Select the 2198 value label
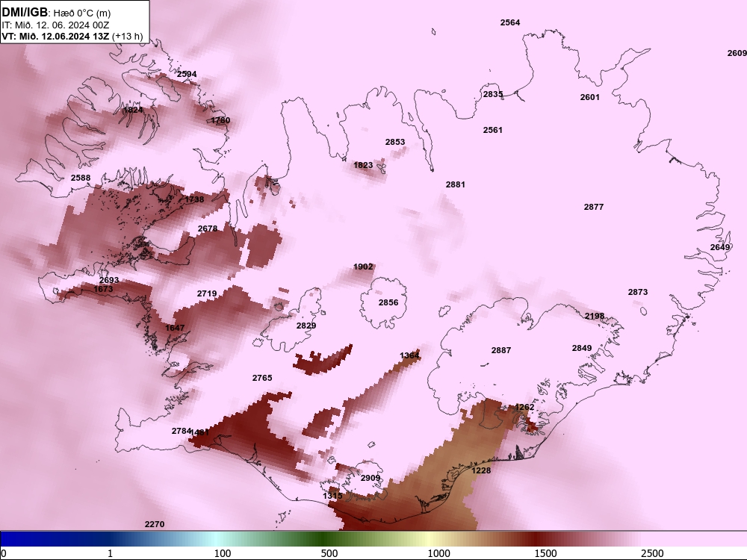 (x=595, y=316)
